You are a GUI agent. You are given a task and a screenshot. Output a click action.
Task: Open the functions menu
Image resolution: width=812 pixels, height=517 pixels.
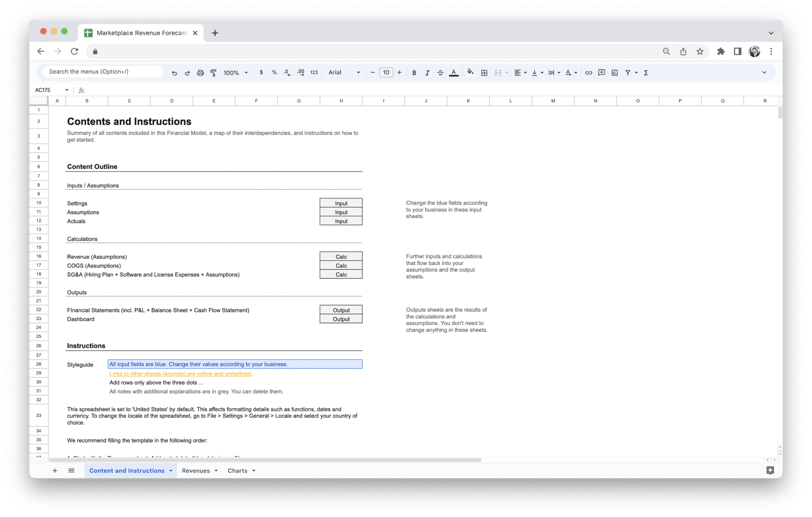(645, 72)
